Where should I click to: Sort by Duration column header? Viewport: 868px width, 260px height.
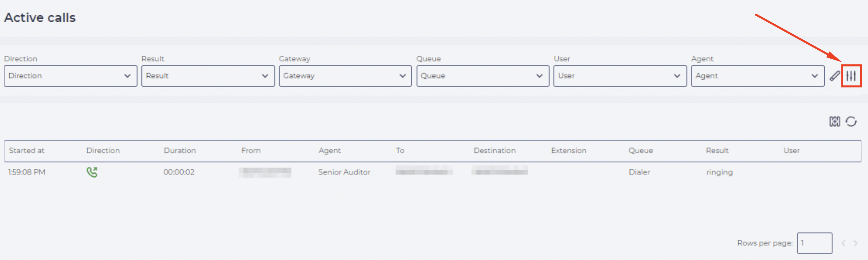click(180, 150)
